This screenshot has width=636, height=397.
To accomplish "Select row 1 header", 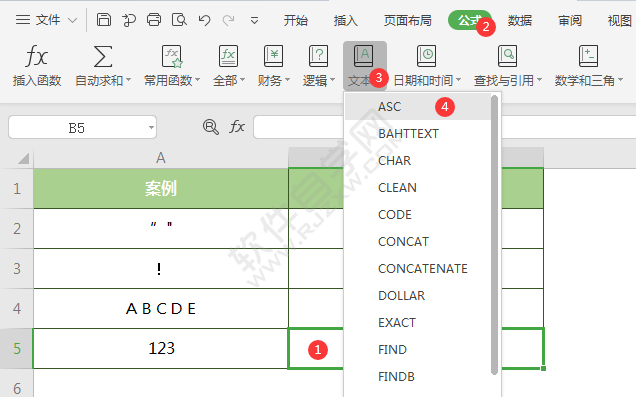I will click(x=17, y=189).
